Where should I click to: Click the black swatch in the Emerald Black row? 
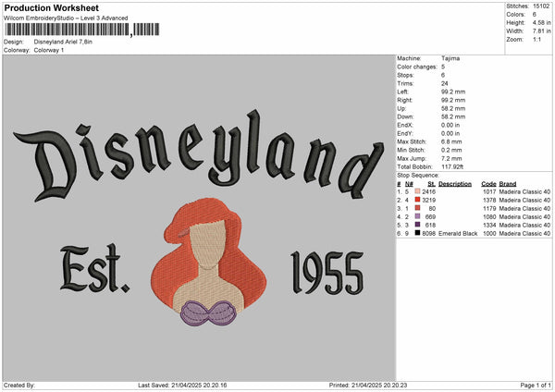tap(418, 233)
